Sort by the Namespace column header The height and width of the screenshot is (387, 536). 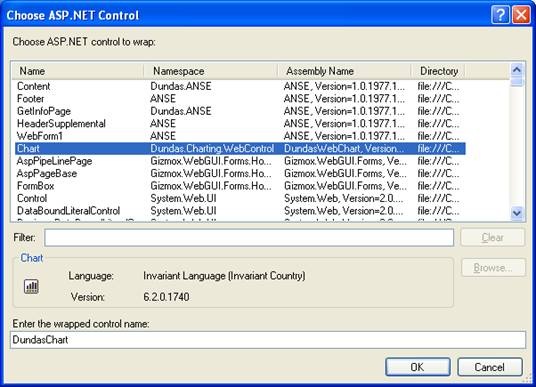210,71
